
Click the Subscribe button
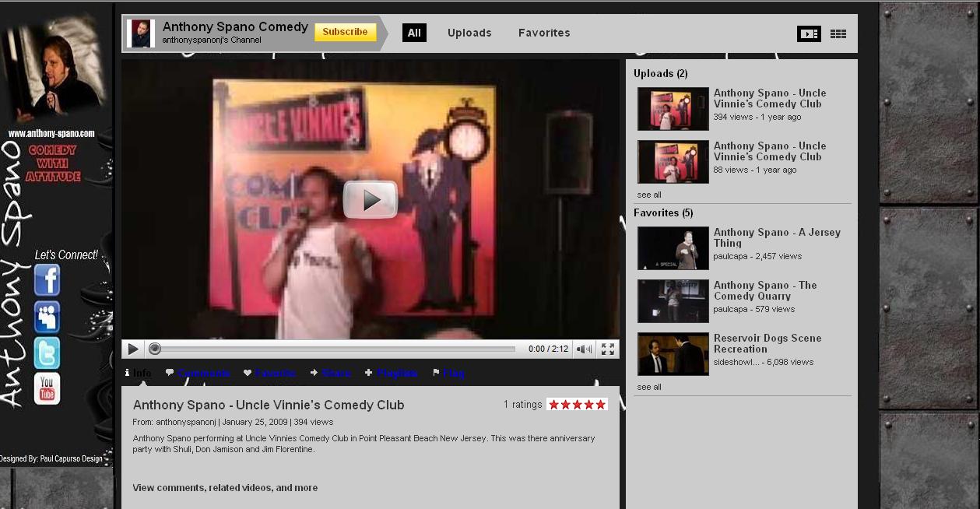(x=345, y=33)
